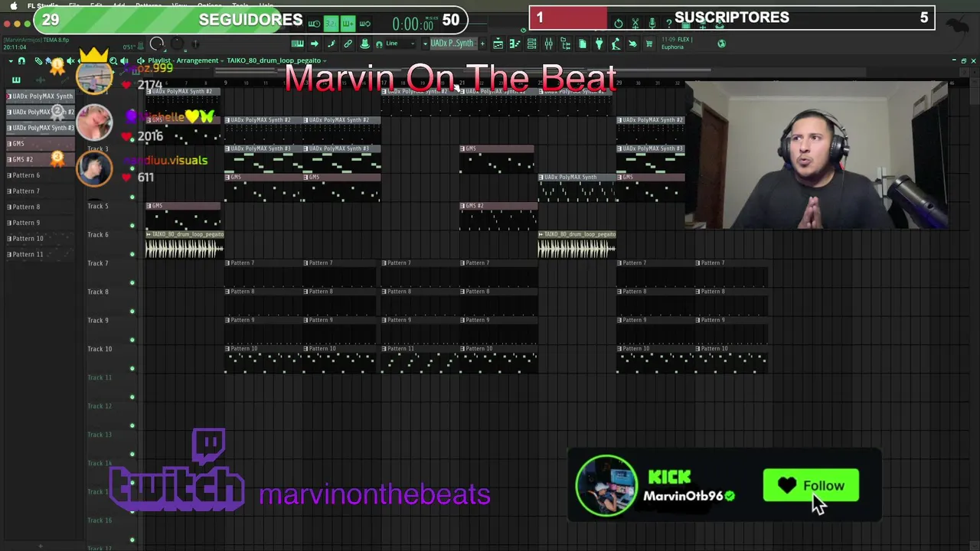
Task: Click the scissors cut icon
Action: point(635,24)
